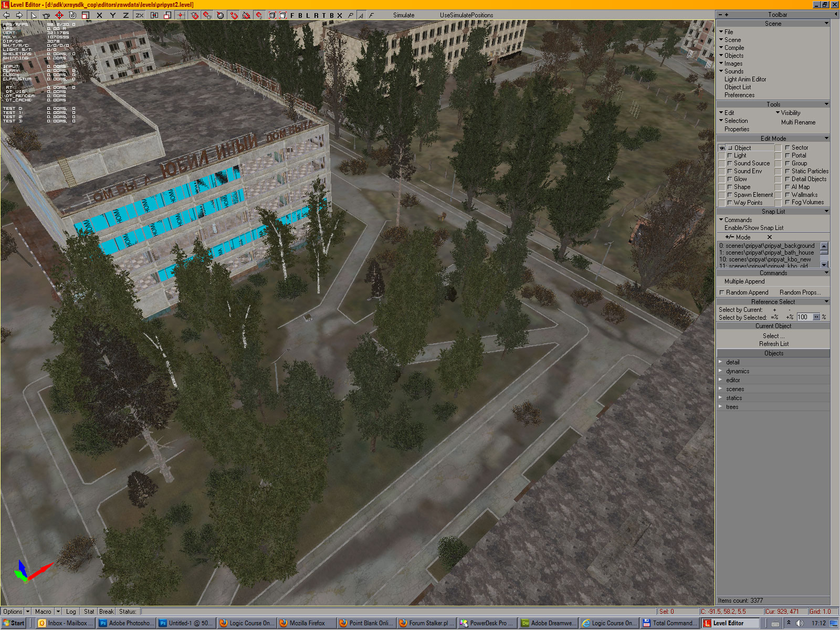Screen dimensions: 840x630
Task: Collapse the Scene panel header
Action: (773, 24)
